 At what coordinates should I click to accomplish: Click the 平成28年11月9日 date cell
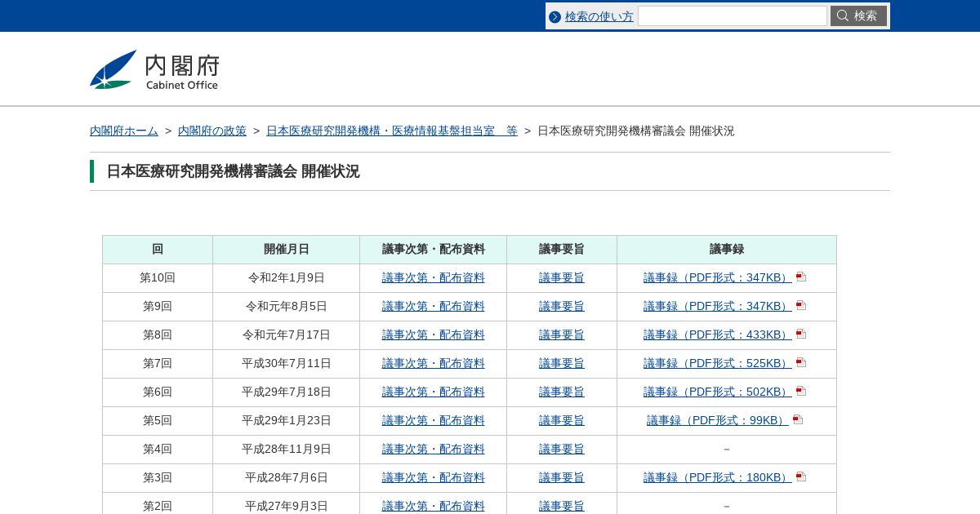[x=287, y=449]
